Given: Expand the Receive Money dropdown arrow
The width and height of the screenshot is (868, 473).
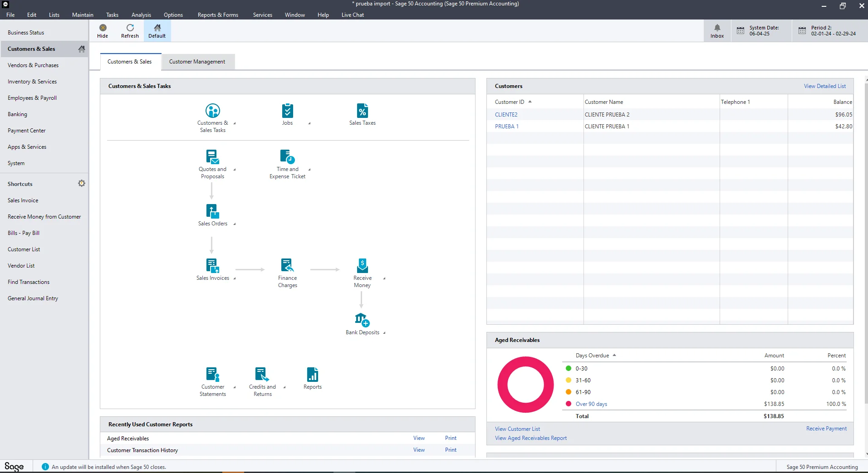Looking at the screenshot, I should point(384,278).
